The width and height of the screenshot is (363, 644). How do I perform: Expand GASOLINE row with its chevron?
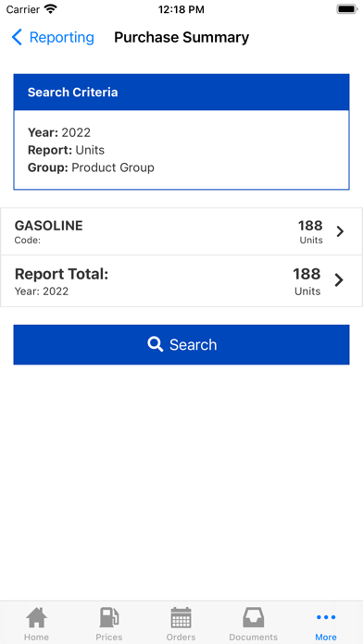pos(340,231)
